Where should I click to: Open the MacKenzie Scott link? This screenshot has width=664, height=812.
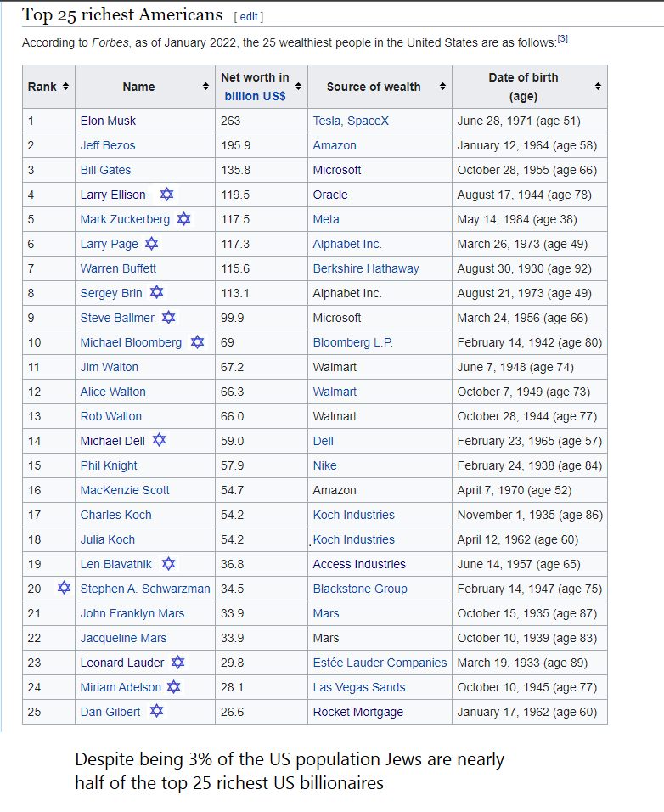click(x=125, y=490)
